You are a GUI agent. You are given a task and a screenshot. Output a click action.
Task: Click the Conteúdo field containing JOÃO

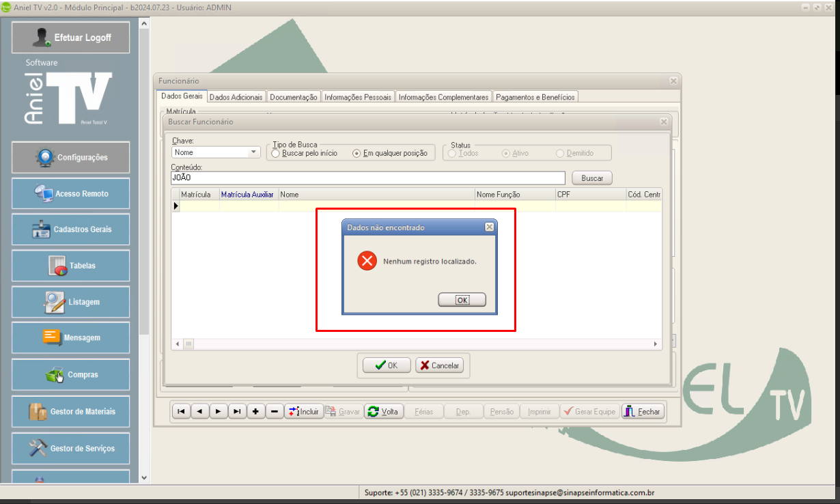[x=367, y=178]
